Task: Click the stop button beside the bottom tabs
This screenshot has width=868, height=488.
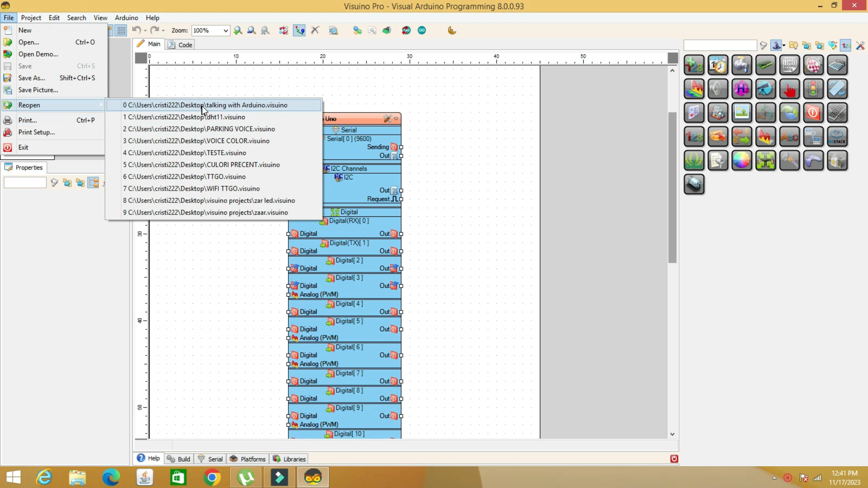Action: (674, 459)
